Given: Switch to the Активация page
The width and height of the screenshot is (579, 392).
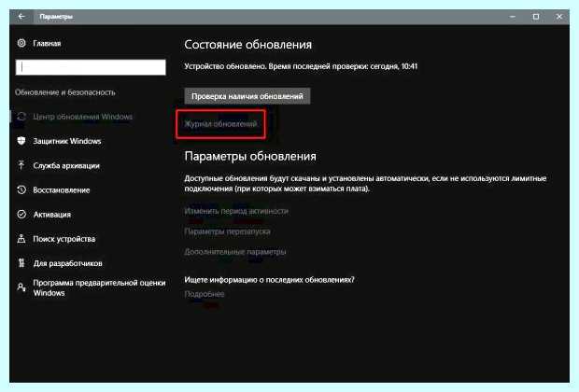Looking at the screenshot, I should [x=51, y=215].
